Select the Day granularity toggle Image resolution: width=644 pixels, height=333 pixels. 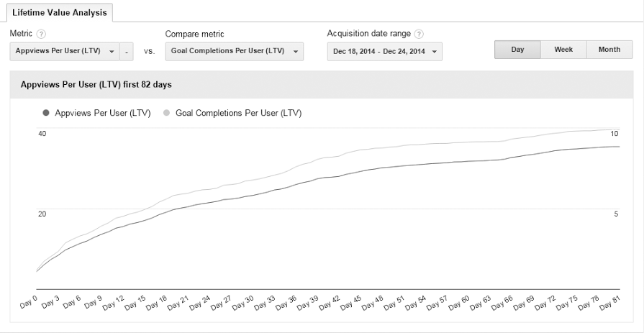(x=517, y=50)
